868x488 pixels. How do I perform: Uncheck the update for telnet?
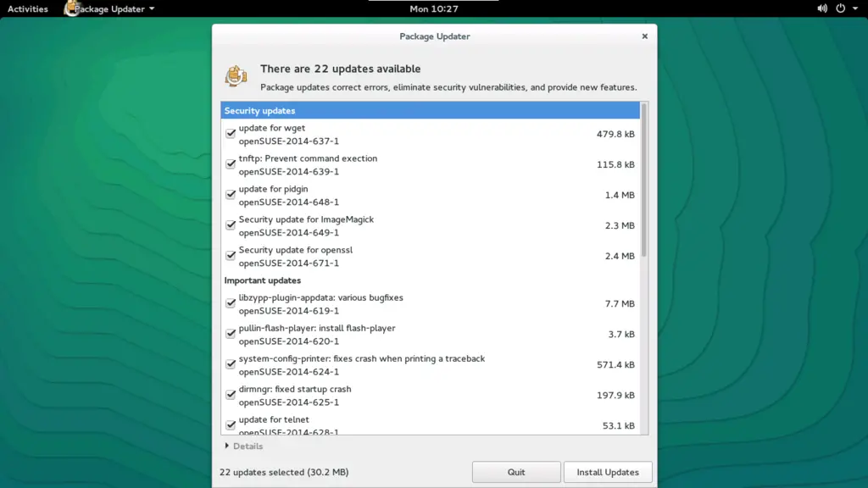click(x=231, y=425)
